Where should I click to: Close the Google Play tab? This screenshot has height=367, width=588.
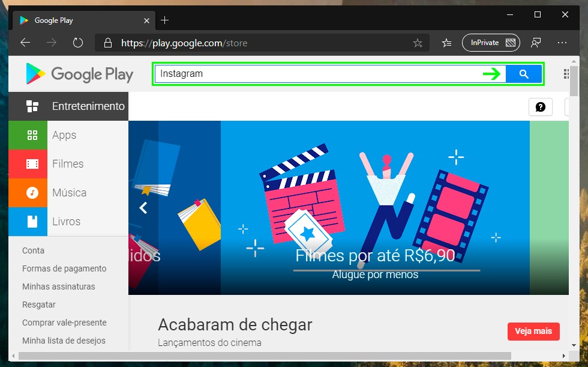click(146, 20)
